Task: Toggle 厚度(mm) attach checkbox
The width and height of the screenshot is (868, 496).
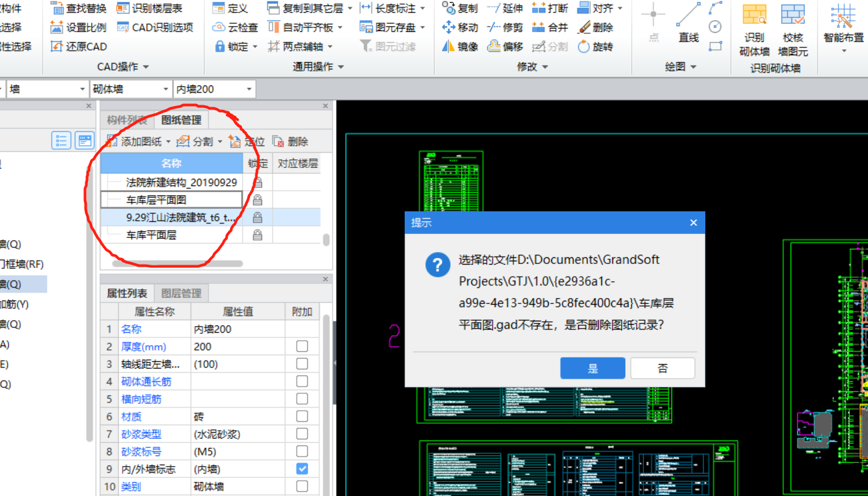Action: coord(302,347)
